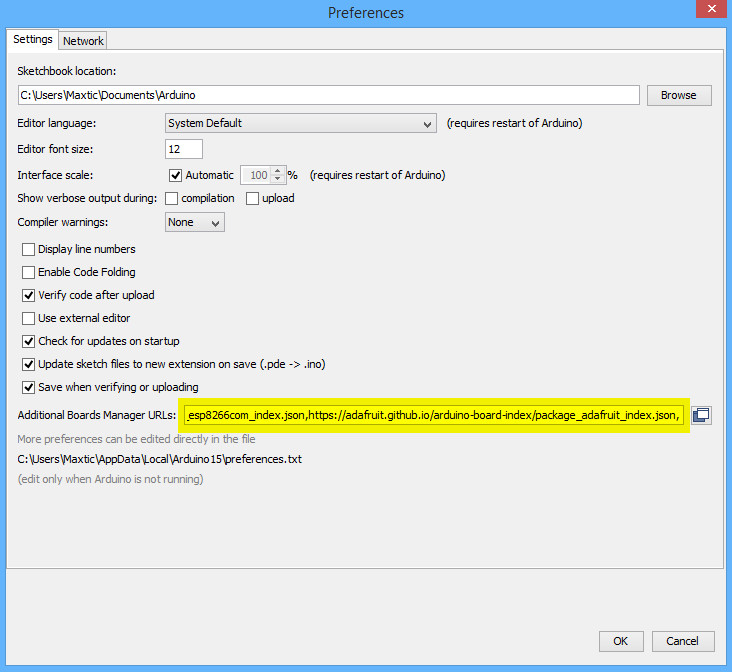732x672 pixels.
Task: Toggle Save when verifying or uploading
Action: coord(28,387)
